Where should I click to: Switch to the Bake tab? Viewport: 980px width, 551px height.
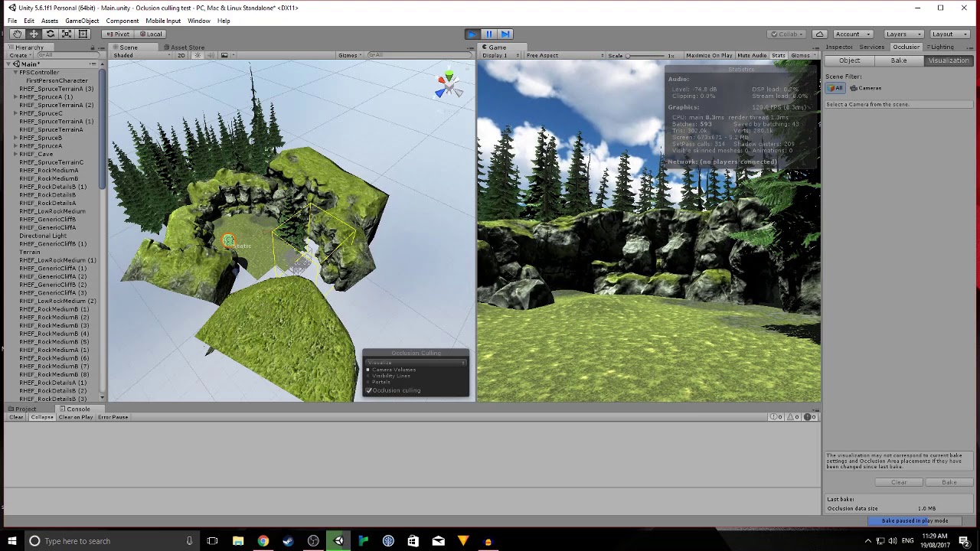coord(899,60)
